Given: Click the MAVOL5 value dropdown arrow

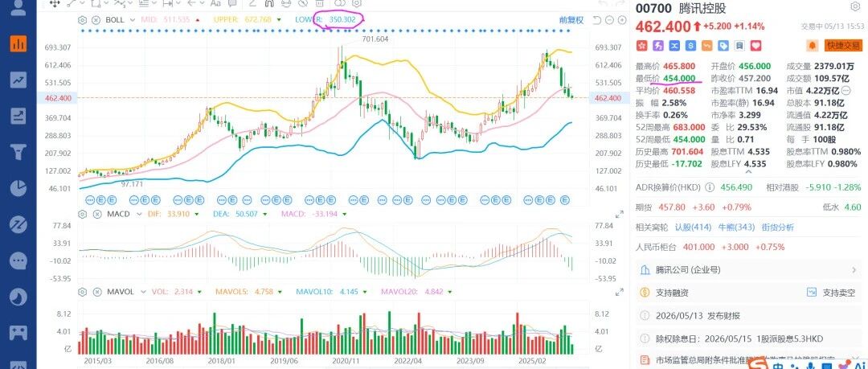Looking at the screenshot, I should [x=279, y=292].
